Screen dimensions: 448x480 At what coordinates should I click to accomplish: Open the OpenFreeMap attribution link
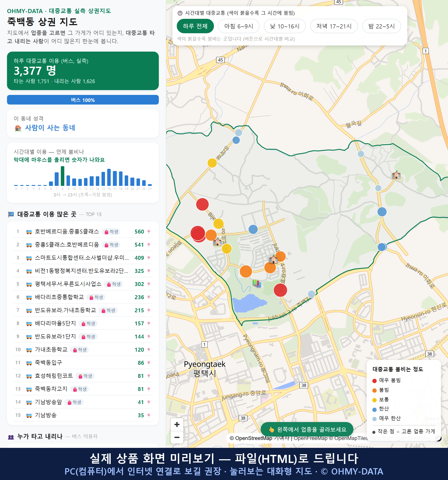pyautogui.click(x=311, y=438)
